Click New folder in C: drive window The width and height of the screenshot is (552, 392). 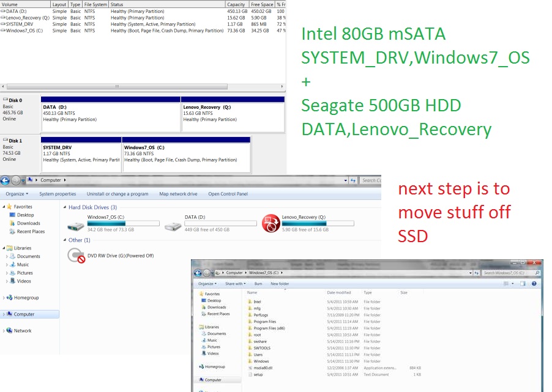click(x=280, y=284)
